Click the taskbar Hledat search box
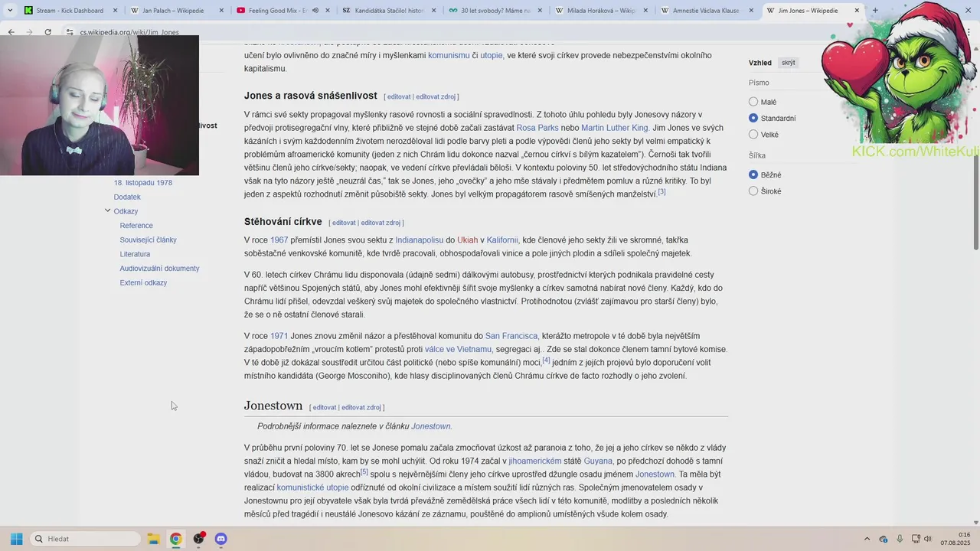This screenshot has height=551, width=980. [x=85, y=539]
